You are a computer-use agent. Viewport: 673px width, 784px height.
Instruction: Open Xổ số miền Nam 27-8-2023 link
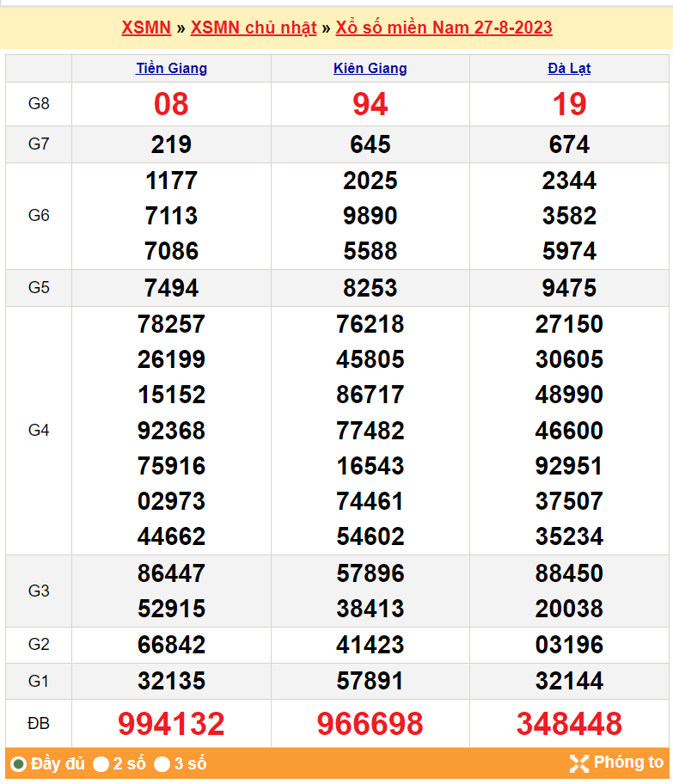[444, 28]
